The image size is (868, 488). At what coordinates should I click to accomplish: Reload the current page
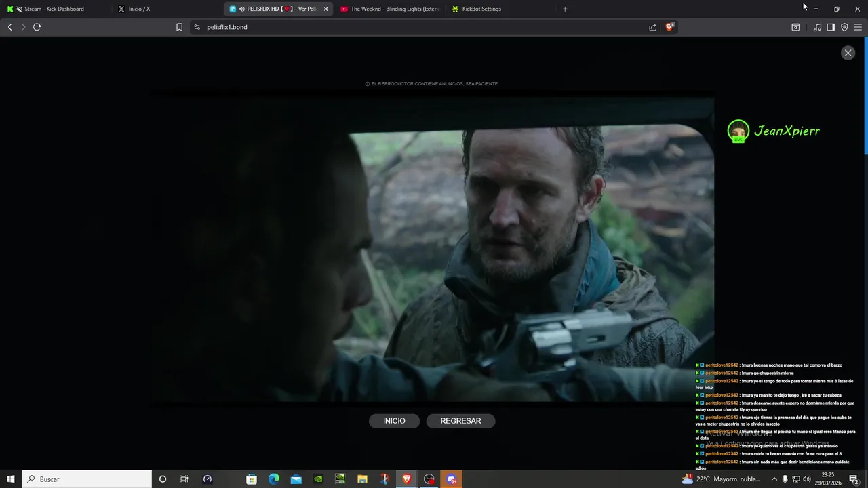tap(37, 27)
